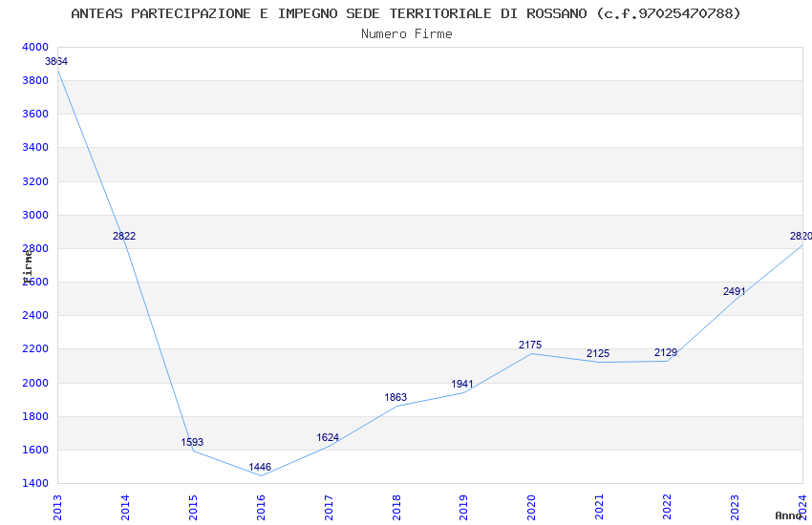The width and height of the screenshot is (812, 525).
Task: Select y-axis tick 2200
Action: click(35, 349)
